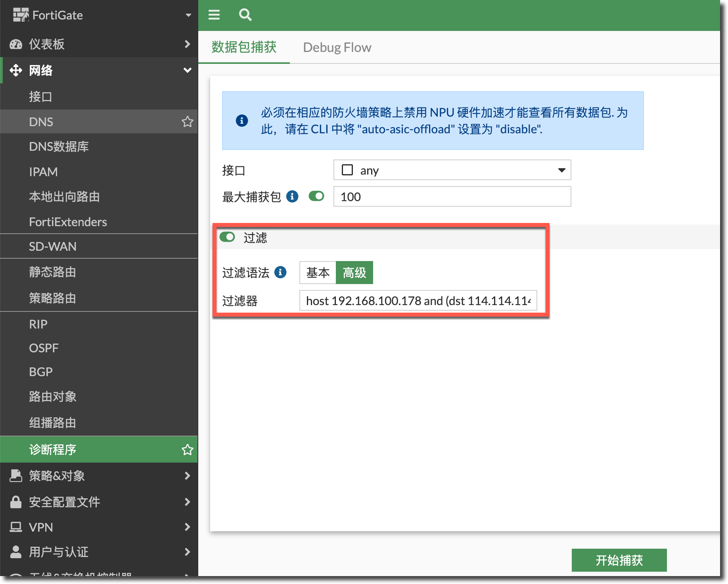Click the 策略&对象 document icon
Viewport: 728px width, 584px height.
[x=16, y=475]
